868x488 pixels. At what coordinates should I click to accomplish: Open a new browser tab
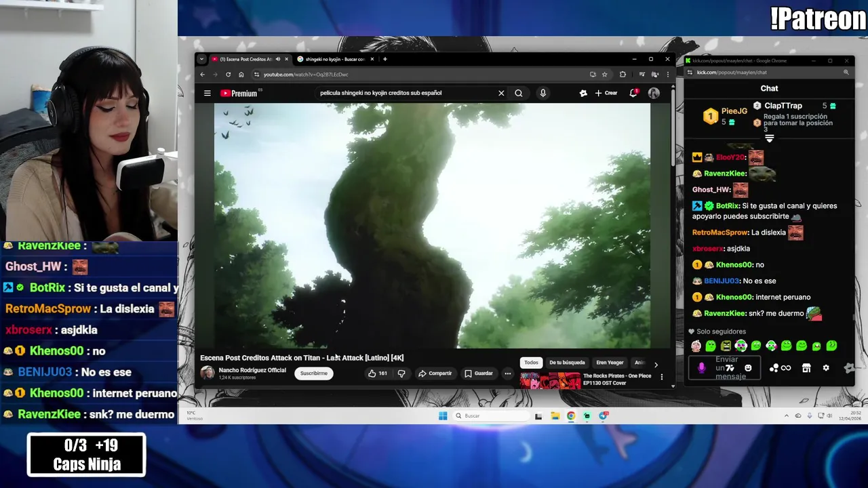pyautogui.click(x=385, y=59)
